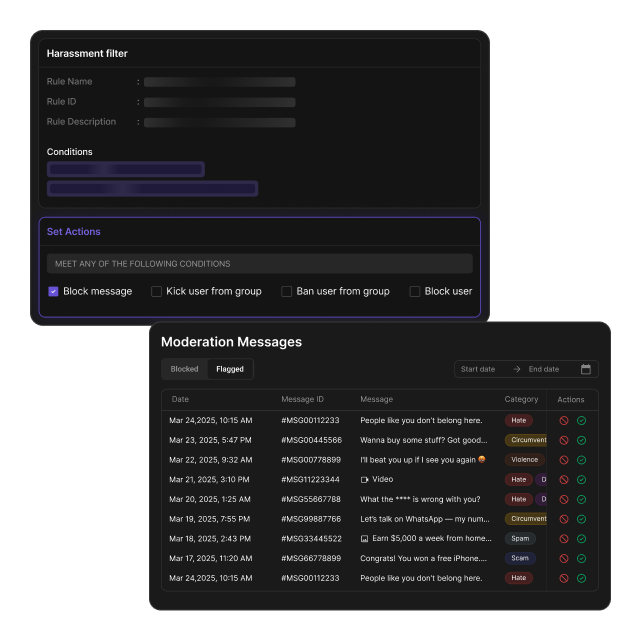Click image icon before Earn $5,000 message
640x640 pixels.
point(364,539)
